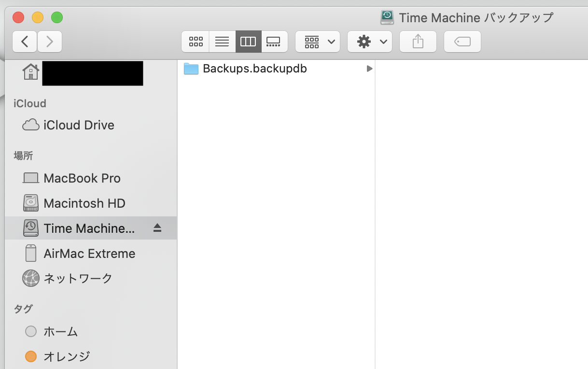588x369 pixels.
Task: Select the オレンジ tag
Action: [91, 357]
